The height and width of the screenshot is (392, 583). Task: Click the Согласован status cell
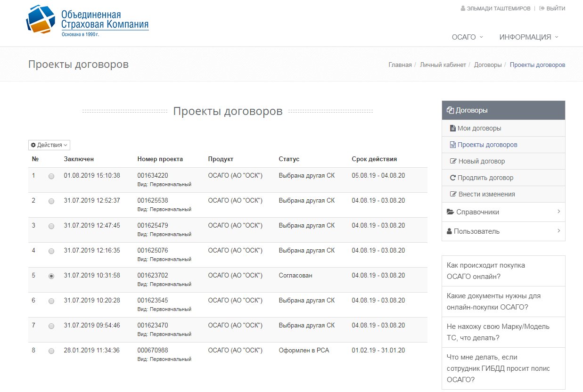296,276
